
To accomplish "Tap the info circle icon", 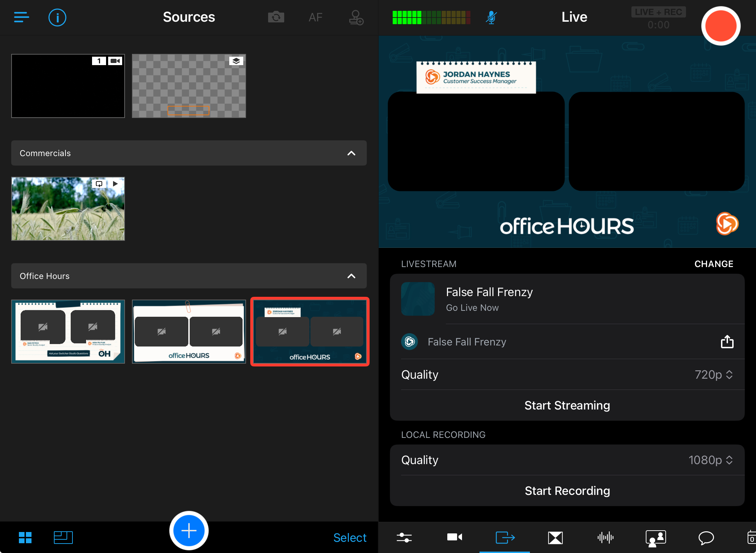I will point(57,17).
